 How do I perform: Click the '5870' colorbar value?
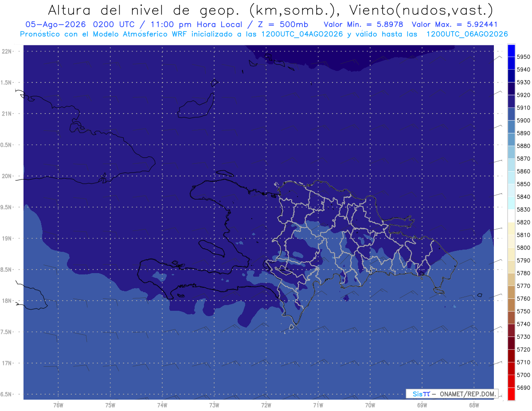pos(523,158)
